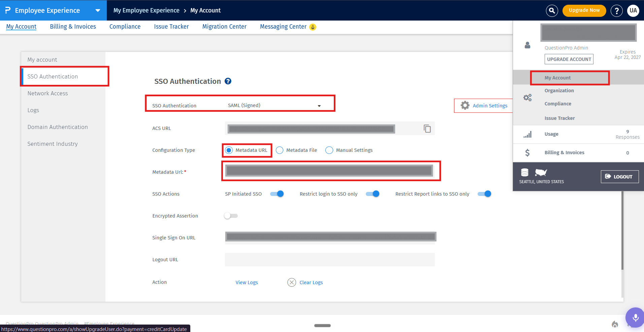This screenshot has height=332, width=644.
Task: Click the Billing dollar sign icon
Action: [527, 153]
